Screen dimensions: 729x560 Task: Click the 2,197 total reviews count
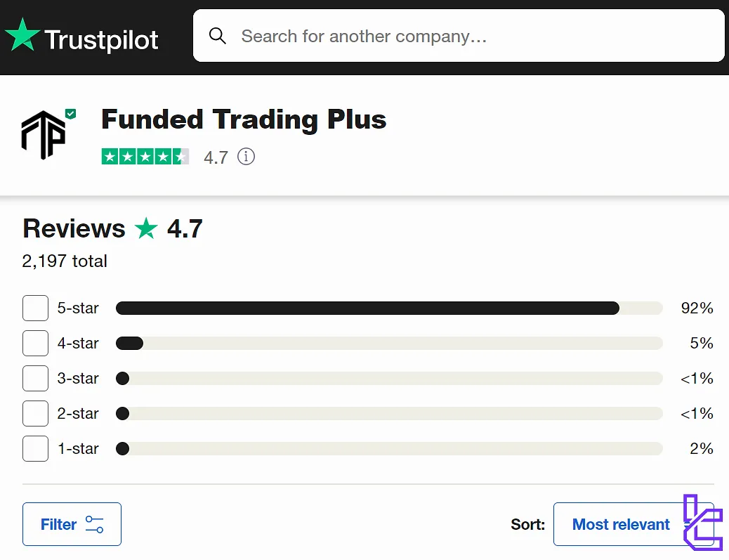64,261
